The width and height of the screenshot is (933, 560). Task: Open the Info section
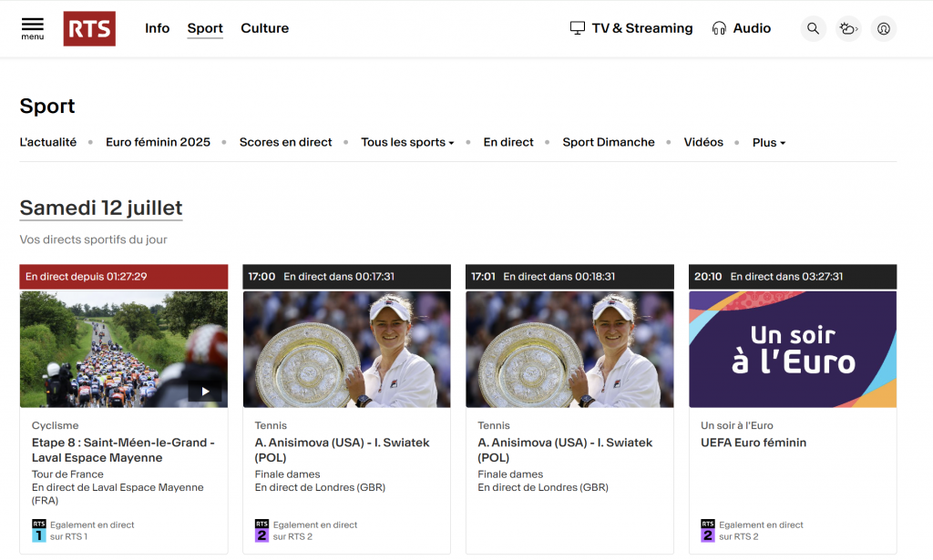(x=157, y=28)
